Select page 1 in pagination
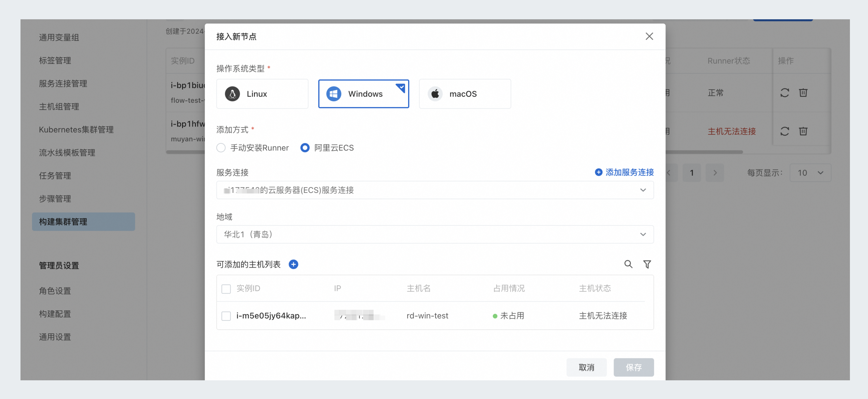The image size is (868, 399). click(x=691, y=173)
